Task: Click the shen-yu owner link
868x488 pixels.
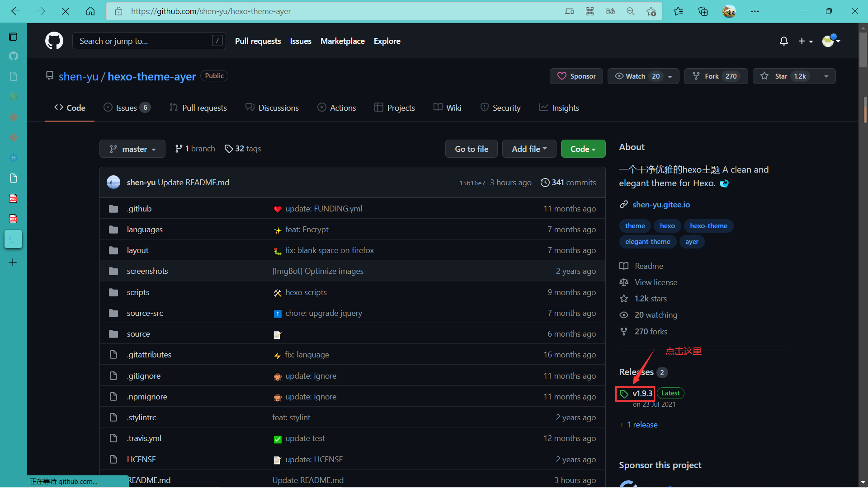Action: [78, 77]
